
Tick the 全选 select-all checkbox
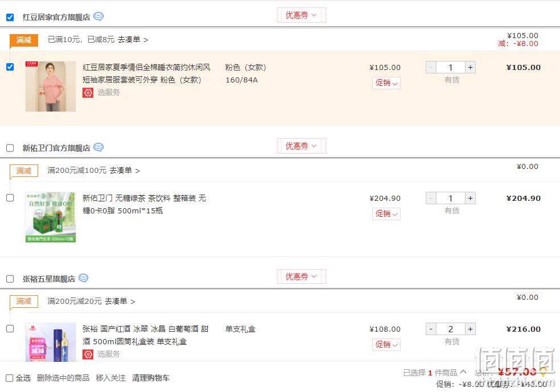click(10, 378)
